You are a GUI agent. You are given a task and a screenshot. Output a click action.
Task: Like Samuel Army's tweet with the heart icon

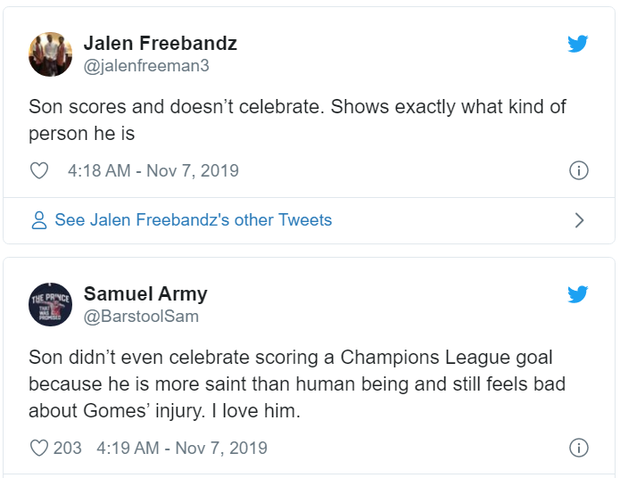(x=40, y=448)
